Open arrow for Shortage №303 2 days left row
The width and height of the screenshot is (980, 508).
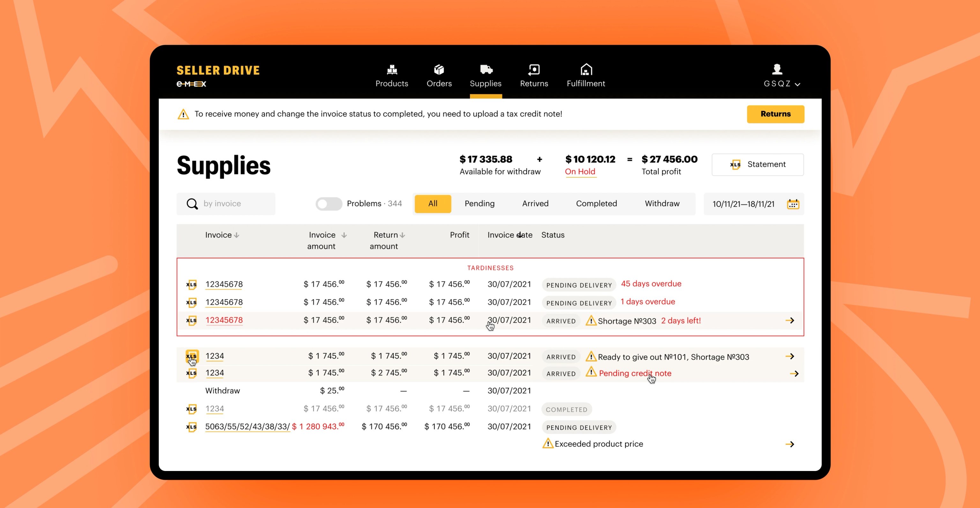(x=790, y=320)
